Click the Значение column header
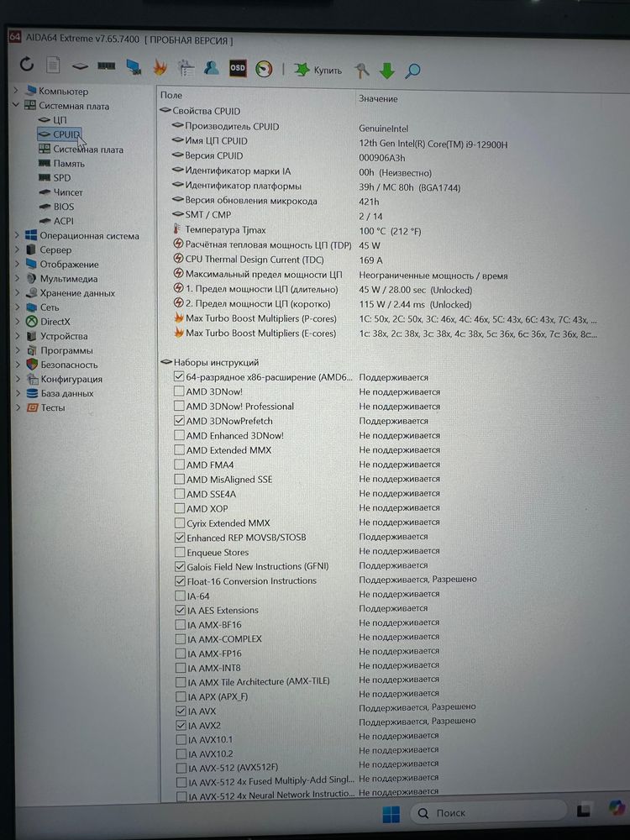Screen dimensions: 630x840 click(378, 98)
